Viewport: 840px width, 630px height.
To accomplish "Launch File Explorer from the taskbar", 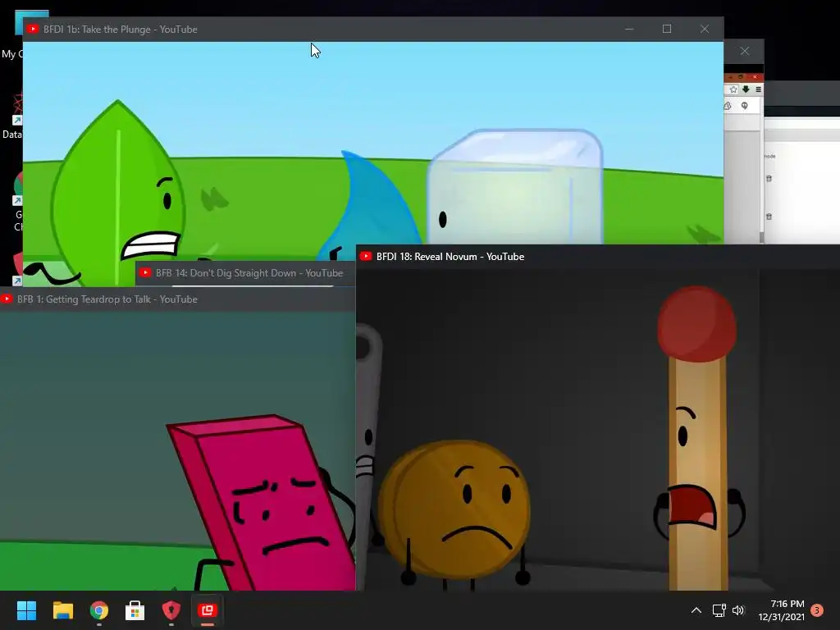I will pos(62,610).
